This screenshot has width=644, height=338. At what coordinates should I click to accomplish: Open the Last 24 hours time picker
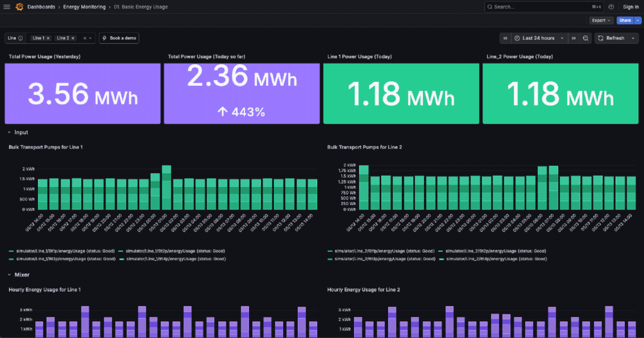pyautogui.click(x=539, y=38)
